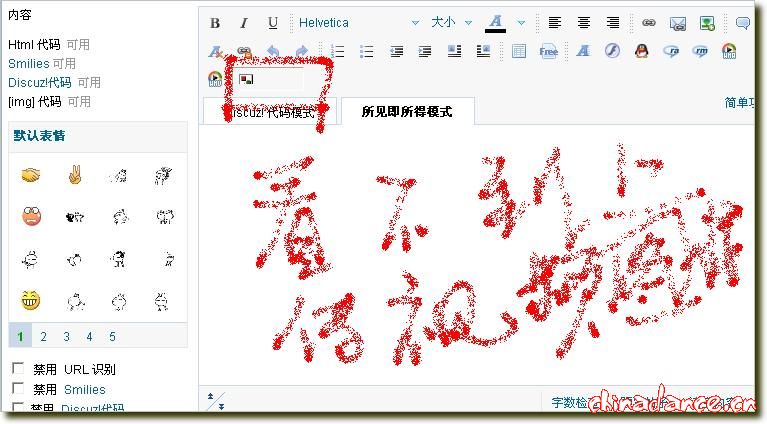Go to smiley page 4

click(89, 336)
